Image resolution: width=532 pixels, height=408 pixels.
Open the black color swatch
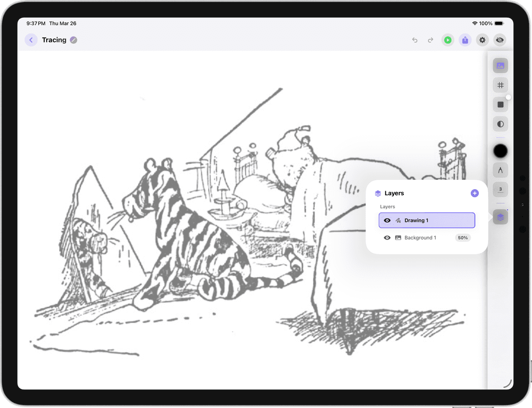pos(500,151)
